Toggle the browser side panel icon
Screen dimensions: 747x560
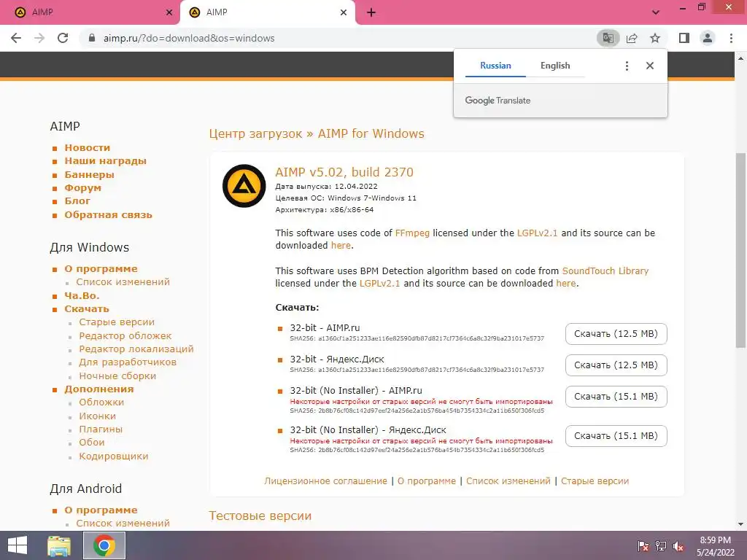684,38
